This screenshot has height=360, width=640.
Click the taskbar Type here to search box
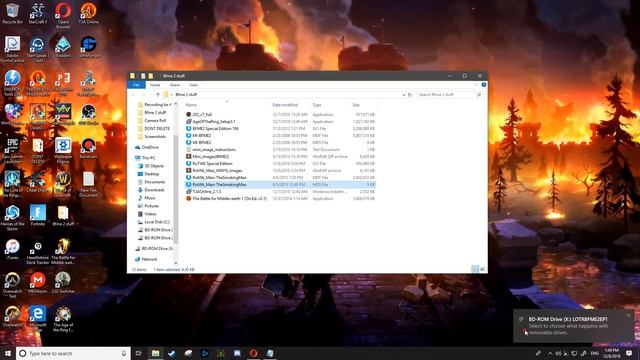coord(73,353)
